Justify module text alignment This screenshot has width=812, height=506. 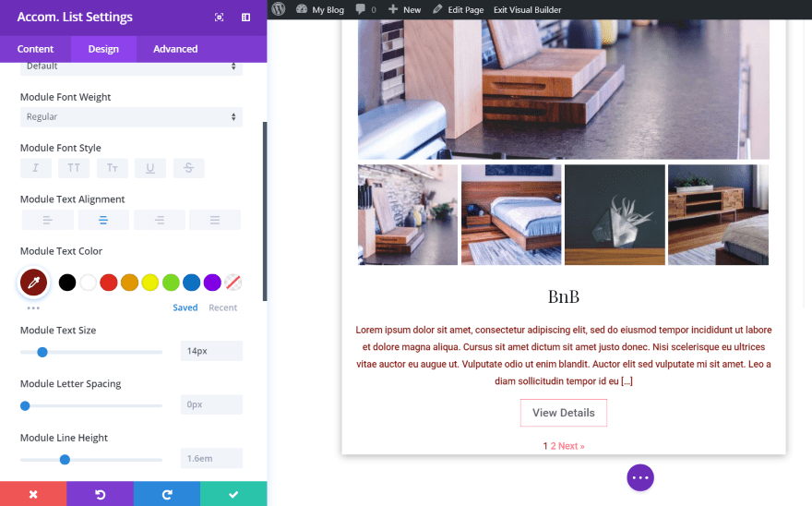[x=215, y=220]
